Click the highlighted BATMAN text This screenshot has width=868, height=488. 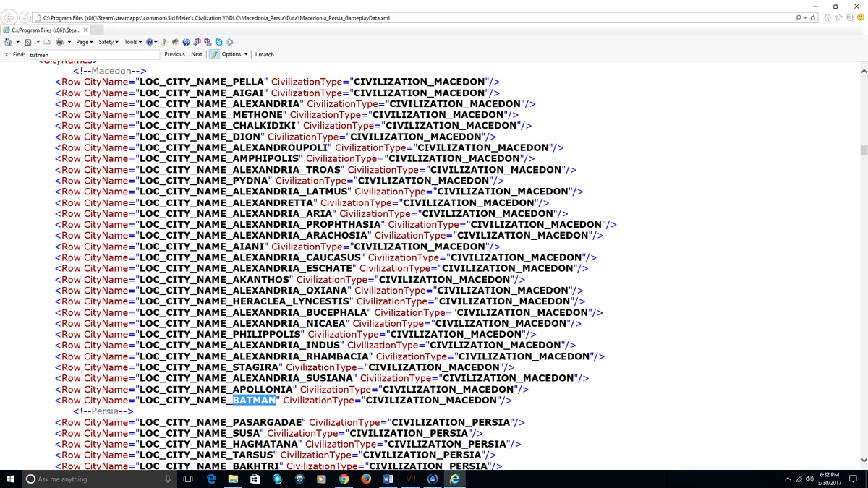254,401
